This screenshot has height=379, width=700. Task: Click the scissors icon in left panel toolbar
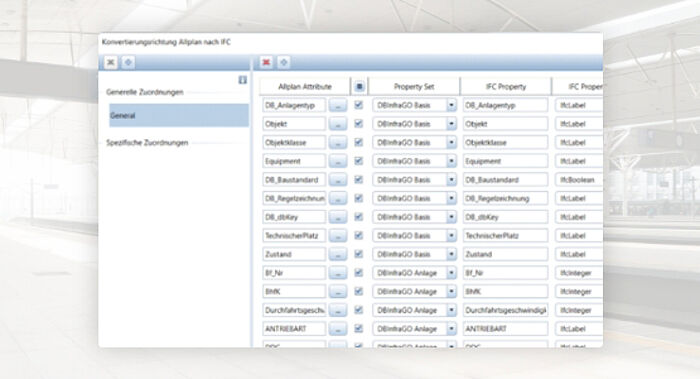(111, 62)
